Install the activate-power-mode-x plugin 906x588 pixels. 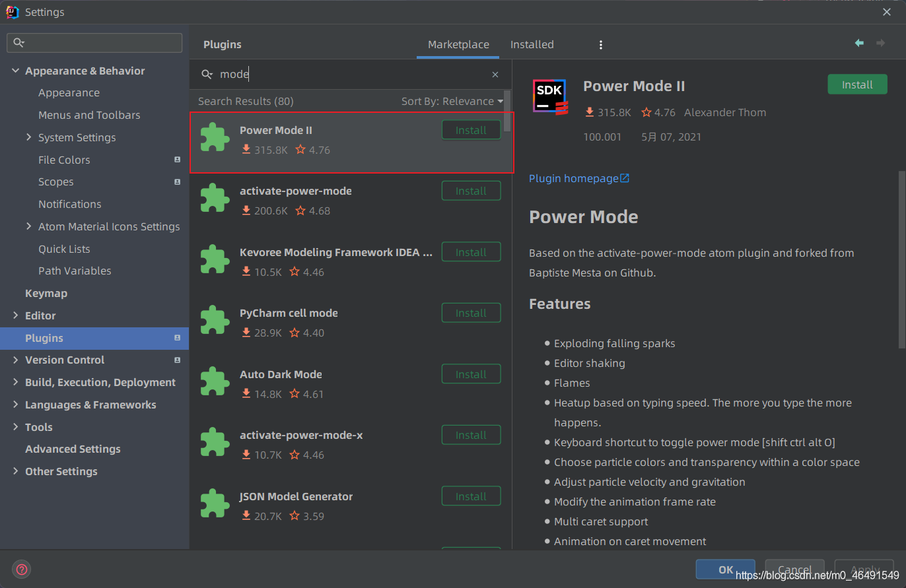point(471,435)
